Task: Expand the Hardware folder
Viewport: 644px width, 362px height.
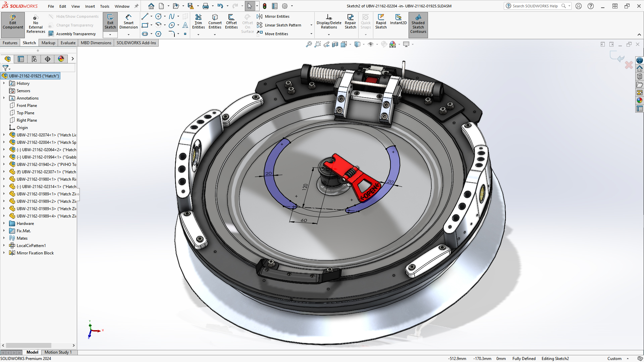Action: 4,223
